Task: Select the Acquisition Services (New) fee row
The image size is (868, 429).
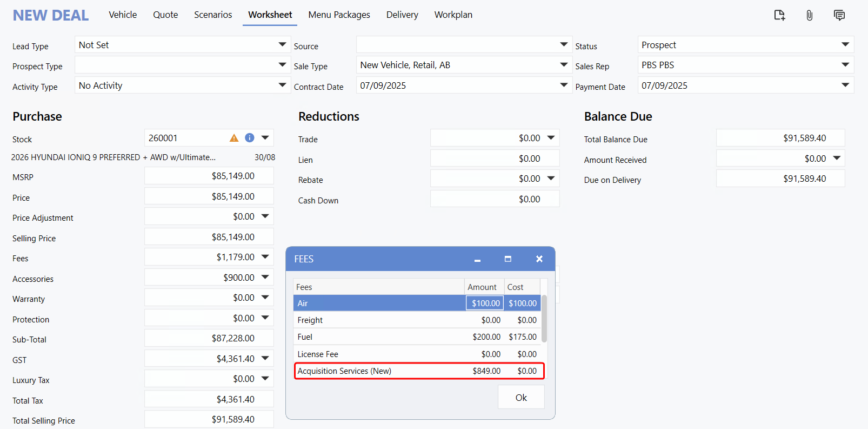Action: pyautogui.click(x=378, y=371)
